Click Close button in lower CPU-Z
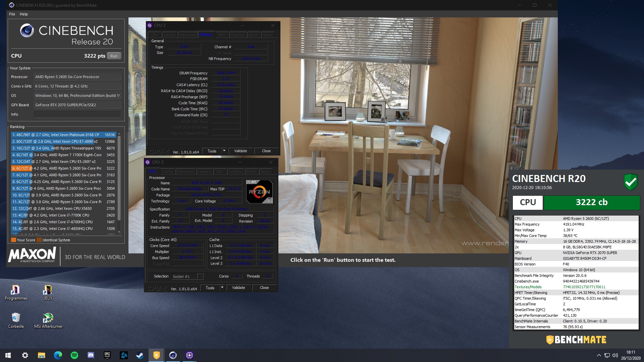 (x=264, y=288)
